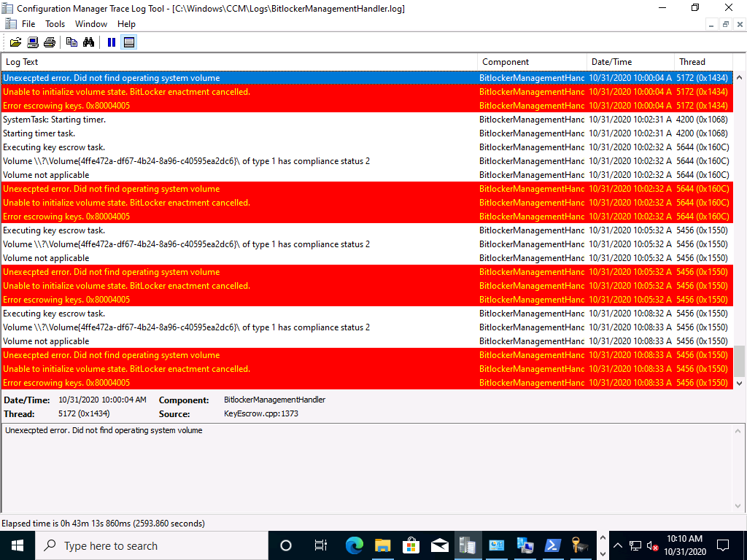Click the Elapsed time status bar text
Screen dimensions: 747x560
[x=104, y=524]
